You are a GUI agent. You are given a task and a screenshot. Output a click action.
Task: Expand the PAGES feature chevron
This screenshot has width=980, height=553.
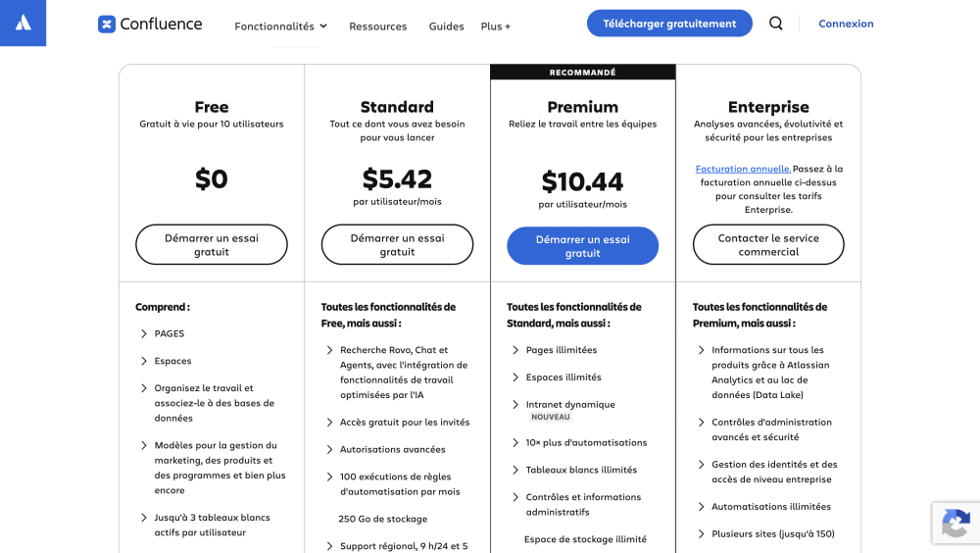144,334
